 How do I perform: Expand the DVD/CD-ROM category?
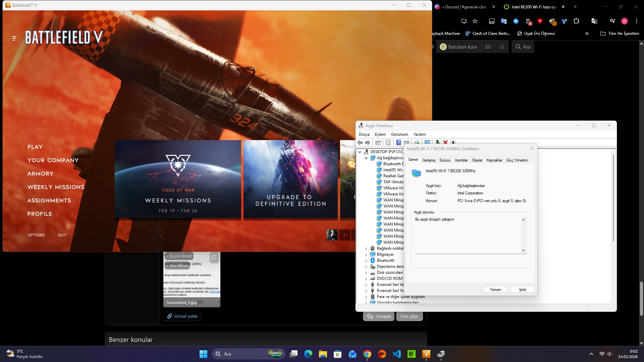[366, 279]
